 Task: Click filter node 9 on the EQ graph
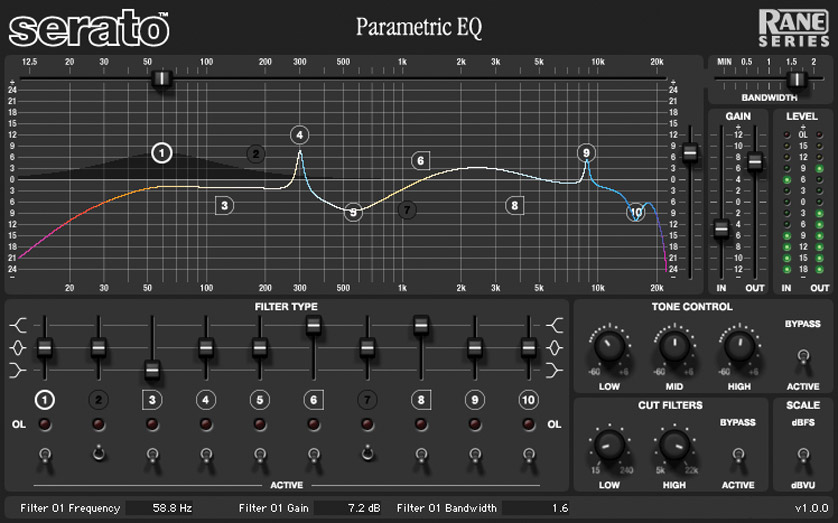pos(586,152)
